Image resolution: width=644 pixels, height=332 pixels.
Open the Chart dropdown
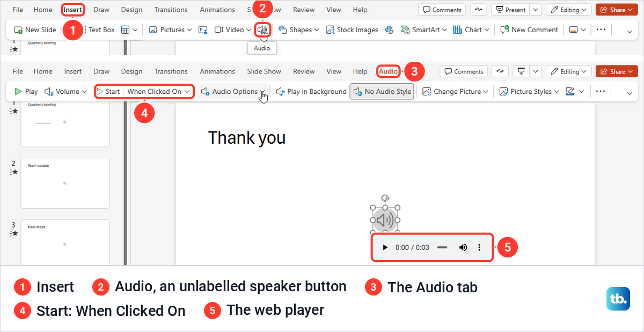coord(486,30)
